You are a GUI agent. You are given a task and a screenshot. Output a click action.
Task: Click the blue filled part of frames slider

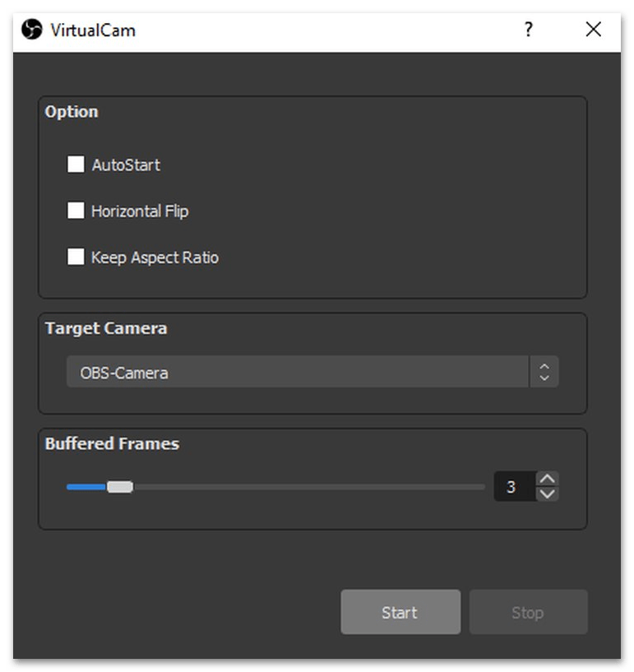86,487
